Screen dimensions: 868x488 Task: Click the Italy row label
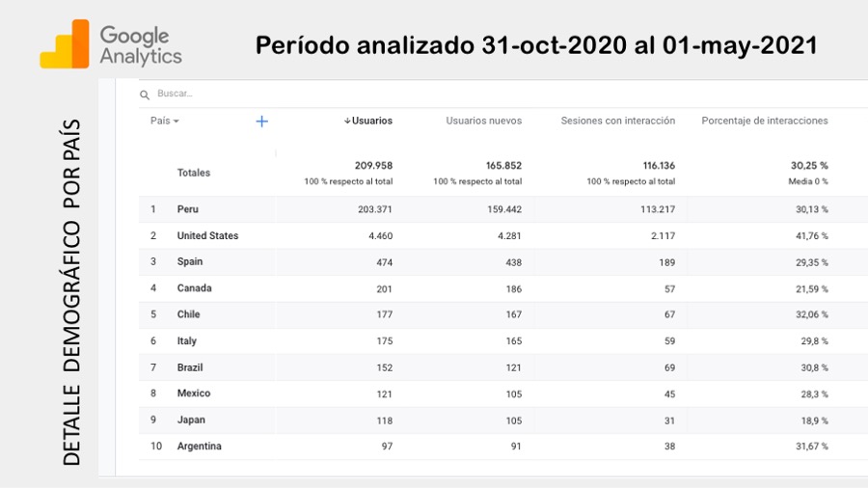coord(187,340)
